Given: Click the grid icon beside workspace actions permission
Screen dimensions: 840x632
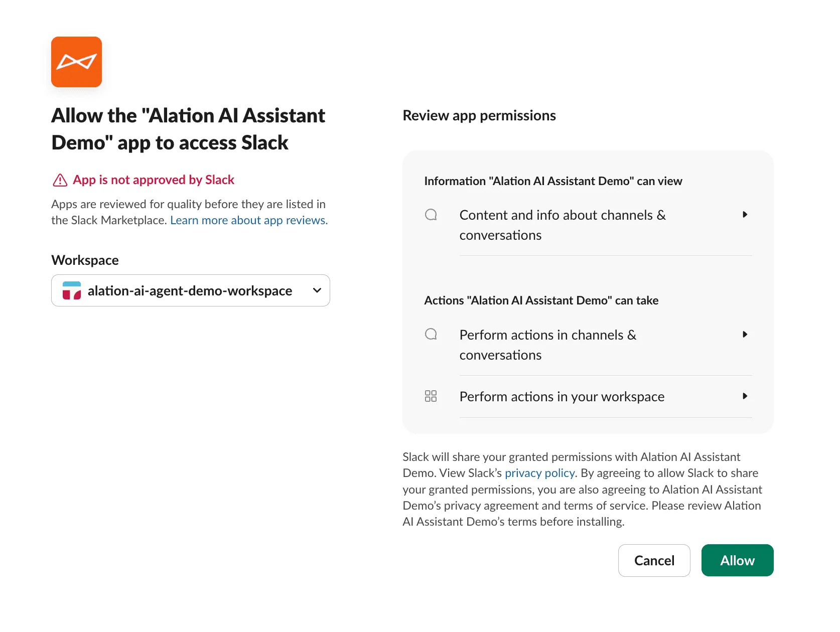Looking at the screenshot, I should (431, 396).
